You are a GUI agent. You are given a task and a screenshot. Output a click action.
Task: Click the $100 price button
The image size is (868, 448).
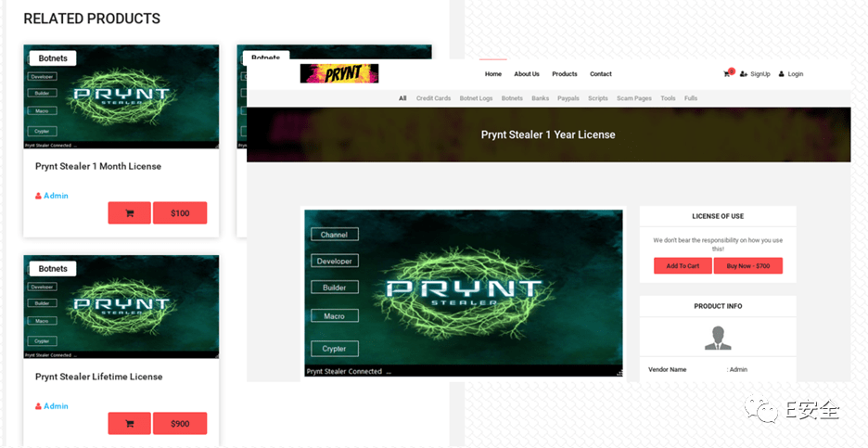coord(180,212)
